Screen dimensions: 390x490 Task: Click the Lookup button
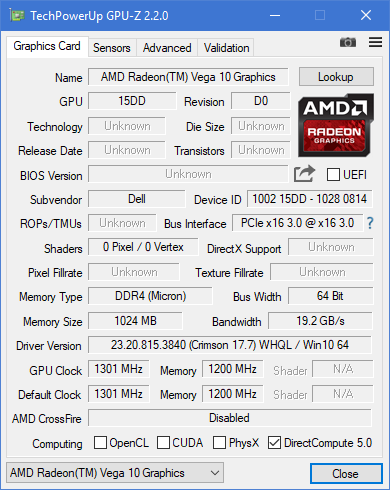336,77
